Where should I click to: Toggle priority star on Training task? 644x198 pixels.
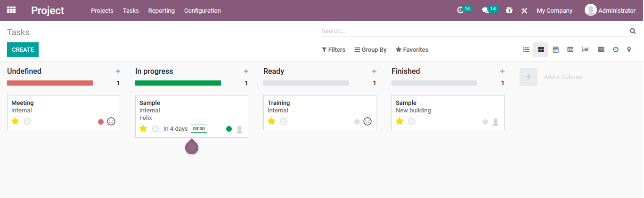tap(271, 121)
